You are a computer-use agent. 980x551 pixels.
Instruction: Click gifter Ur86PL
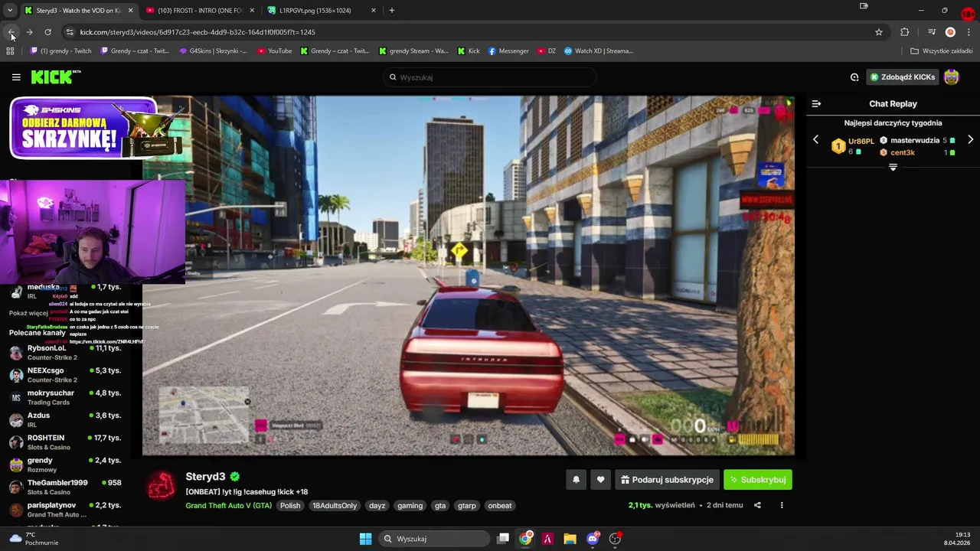point(861,141)
